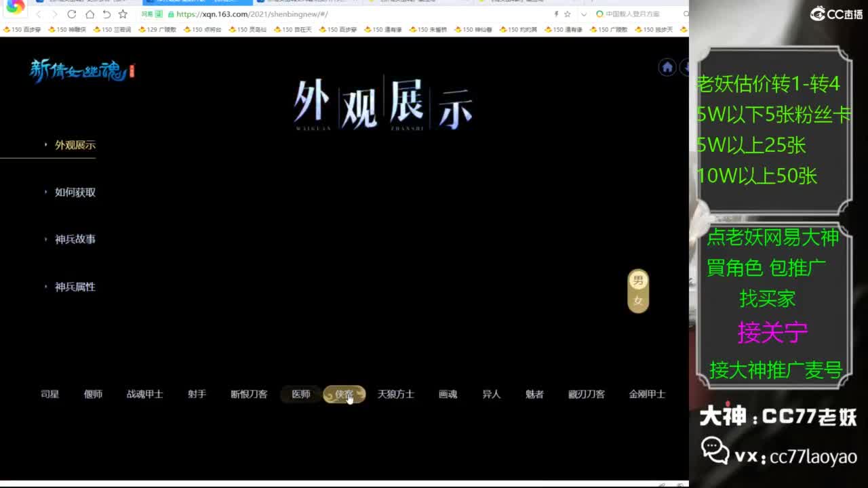Image resolution: width=868 pixels, height=488 pixels.
Task: Click the browser refresh icon
Action: coord(71,14)
